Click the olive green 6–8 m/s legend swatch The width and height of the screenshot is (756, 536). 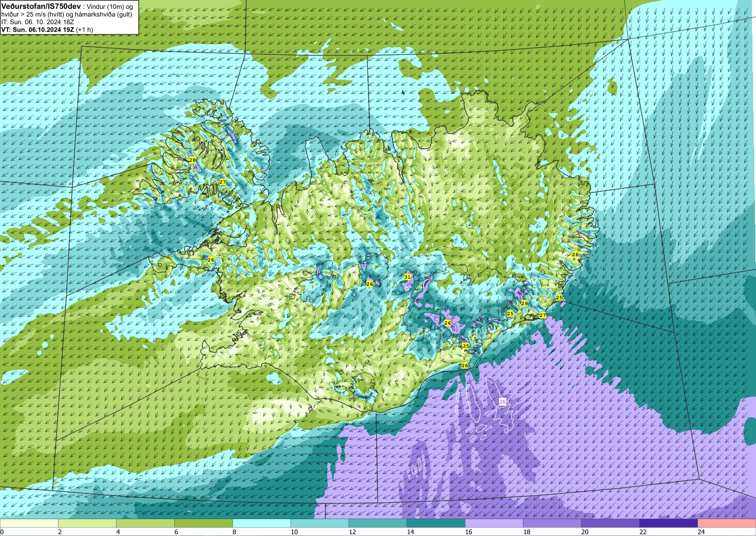(204, 523)
